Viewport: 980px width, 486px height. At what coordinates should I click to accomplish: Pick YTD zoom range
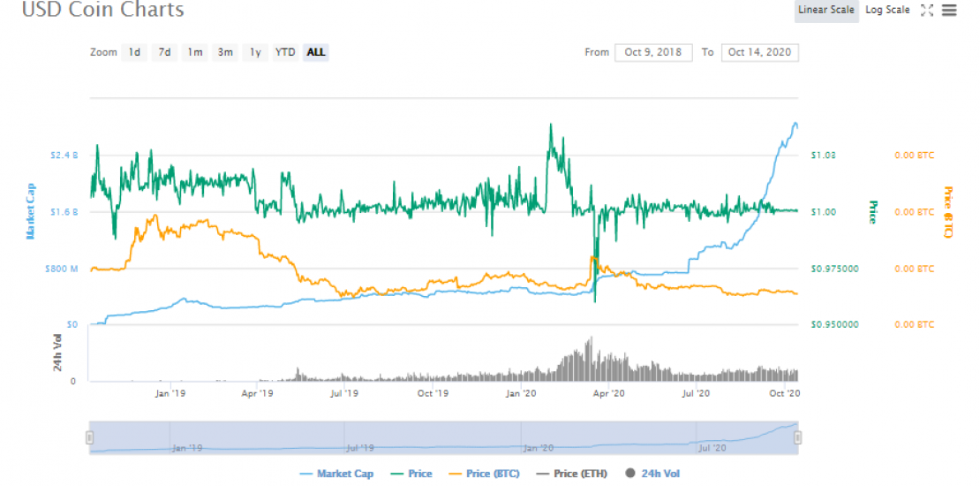click(x=285, y=52)
